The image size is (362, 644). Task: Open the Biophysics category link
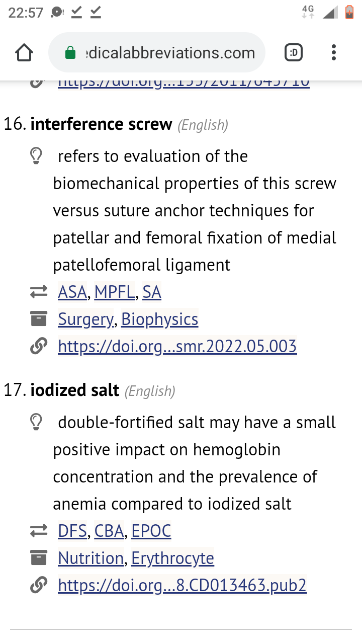[x=160, y=319]
